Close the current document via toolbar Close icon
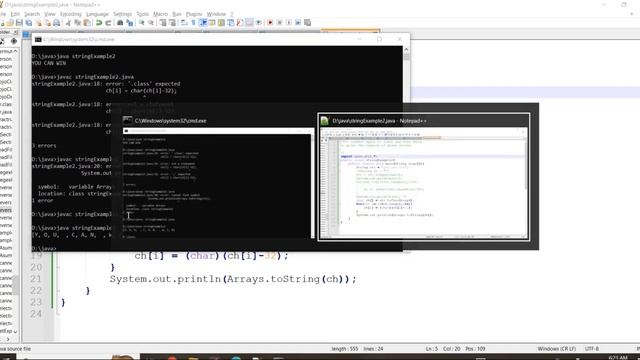 coord(38,23)
